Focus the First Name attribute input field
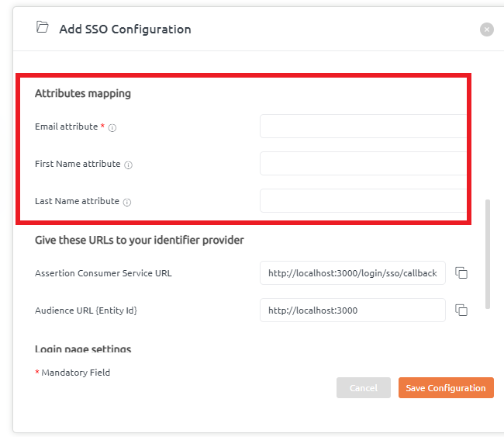The width and height of the screenshot is (504, 437). [363, 164]
